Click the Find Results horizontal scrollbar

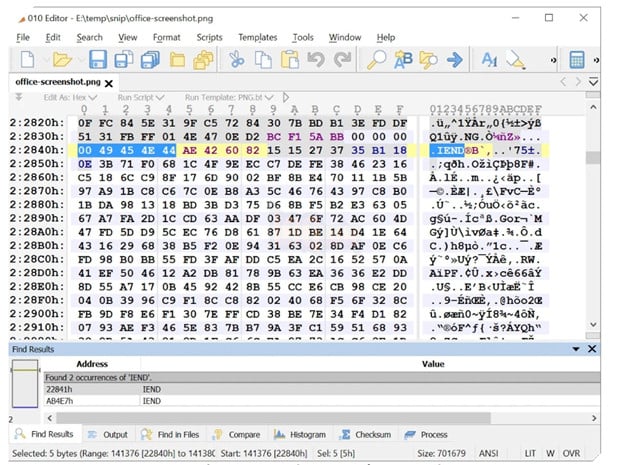pos(273,418)
